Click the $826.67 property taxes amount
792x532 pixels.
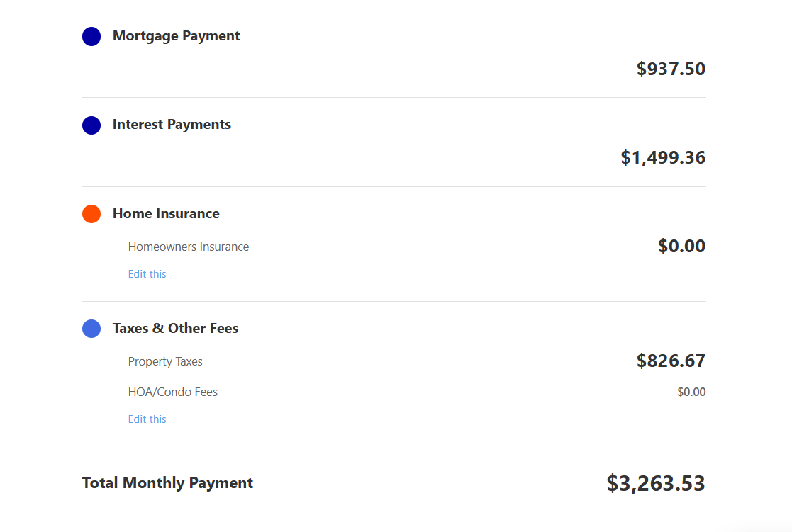pos(671,361)
